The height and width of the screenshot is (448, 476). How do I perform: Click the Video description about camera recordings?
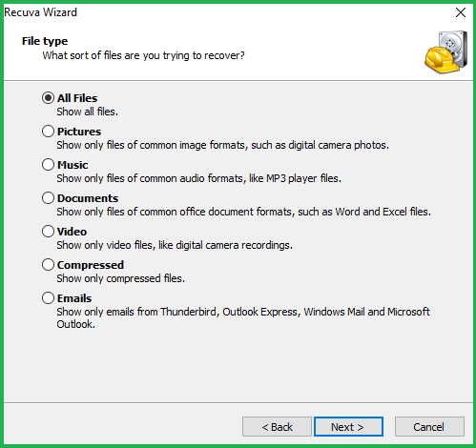175,245
